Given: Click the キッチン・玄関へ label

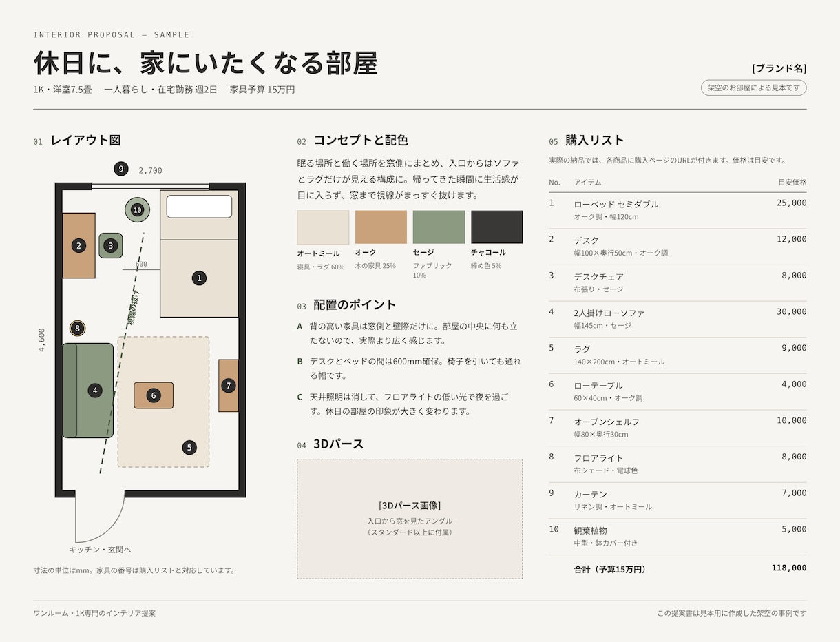Looking at the screenshot, I should (100, 550).
